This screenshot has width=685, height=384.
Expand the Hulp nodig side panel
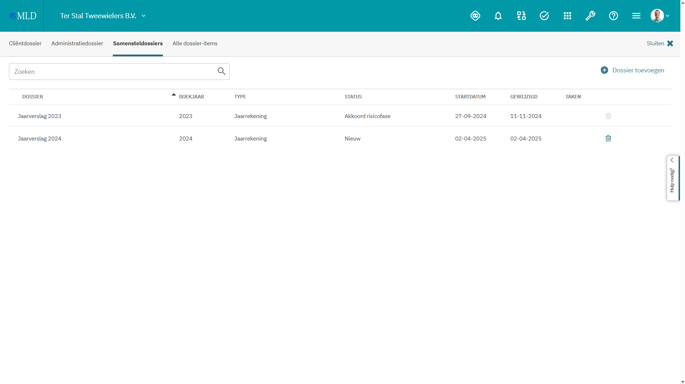(x=672, y=178)
